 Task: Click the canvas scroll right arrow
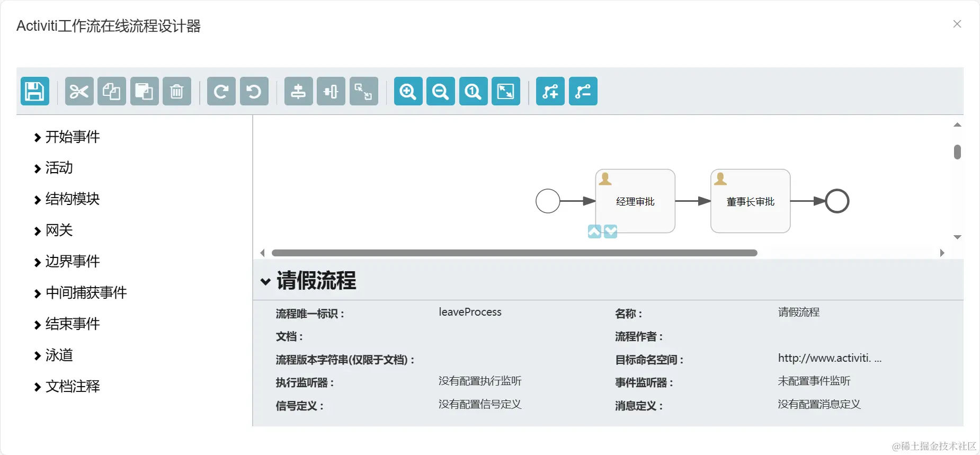click(x=942, y=253)
